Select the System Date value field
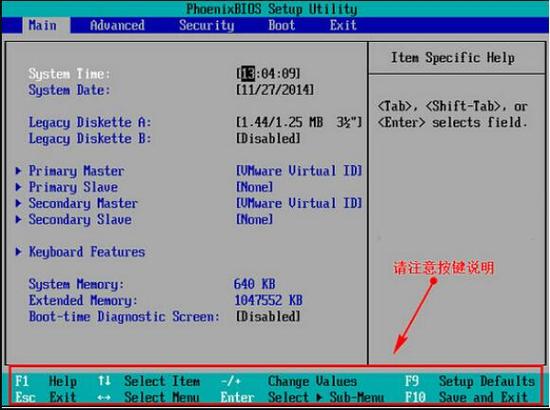The image size is (550, 410). [275, 90]
